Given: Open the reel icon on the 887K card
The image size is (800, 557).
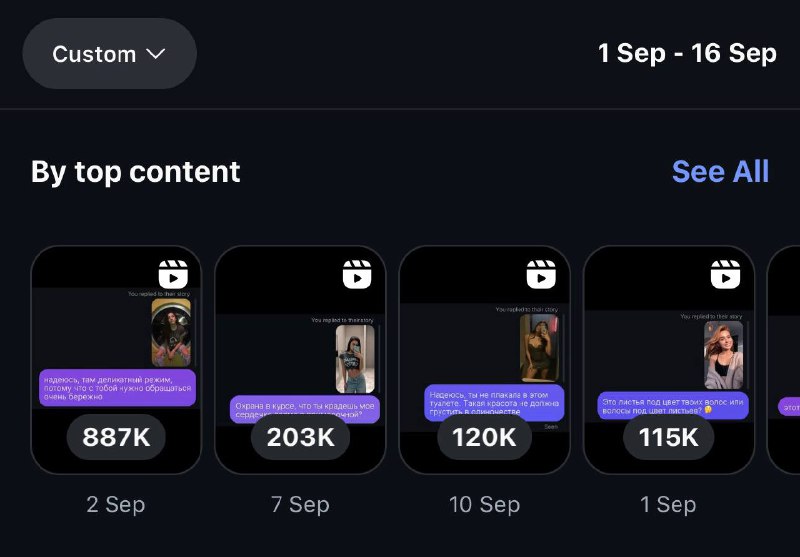Looking at the screenshot, I should 173,274.
